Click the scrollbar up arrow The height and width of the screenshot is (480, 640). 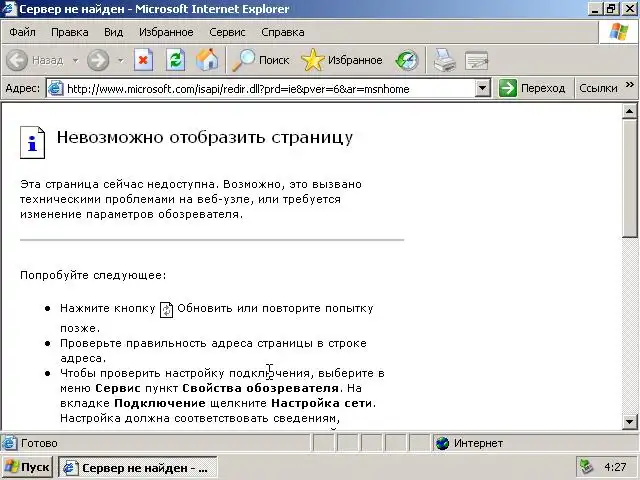tap(629, 111)
